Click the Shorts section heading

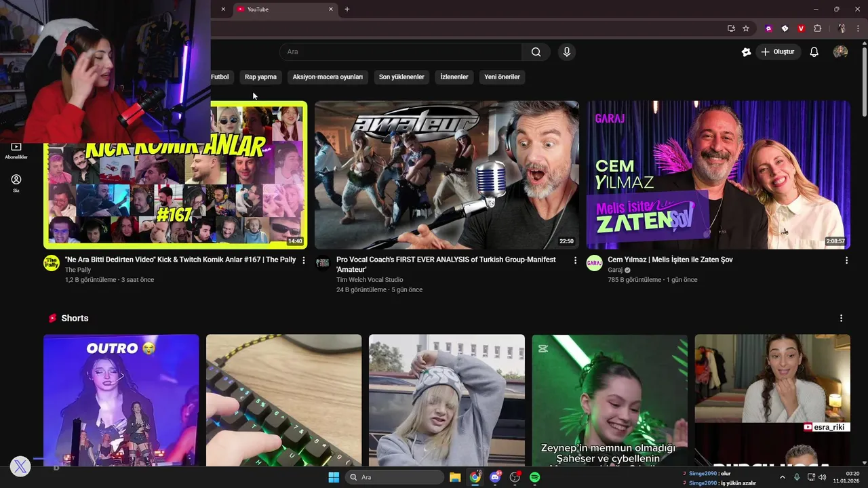(x=75, y=318)
